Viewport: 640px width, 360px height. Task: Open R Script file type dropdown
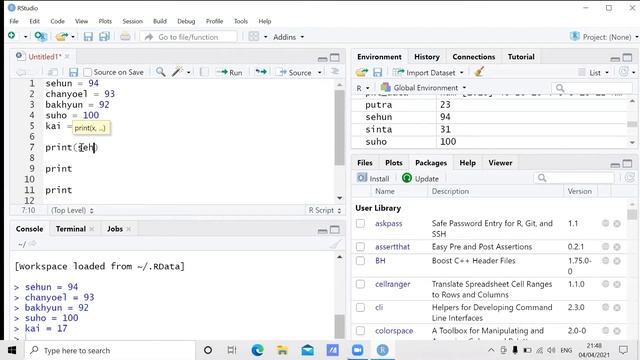click(x=324, y=210)
